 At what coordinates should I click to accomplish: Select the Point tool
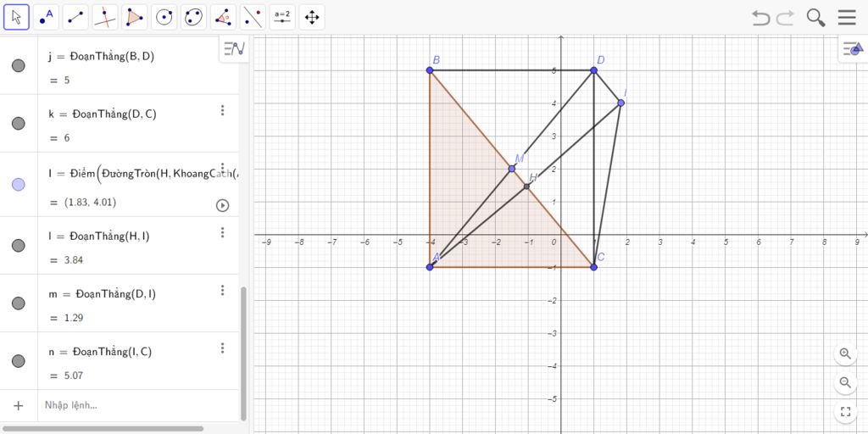[46, 17]
